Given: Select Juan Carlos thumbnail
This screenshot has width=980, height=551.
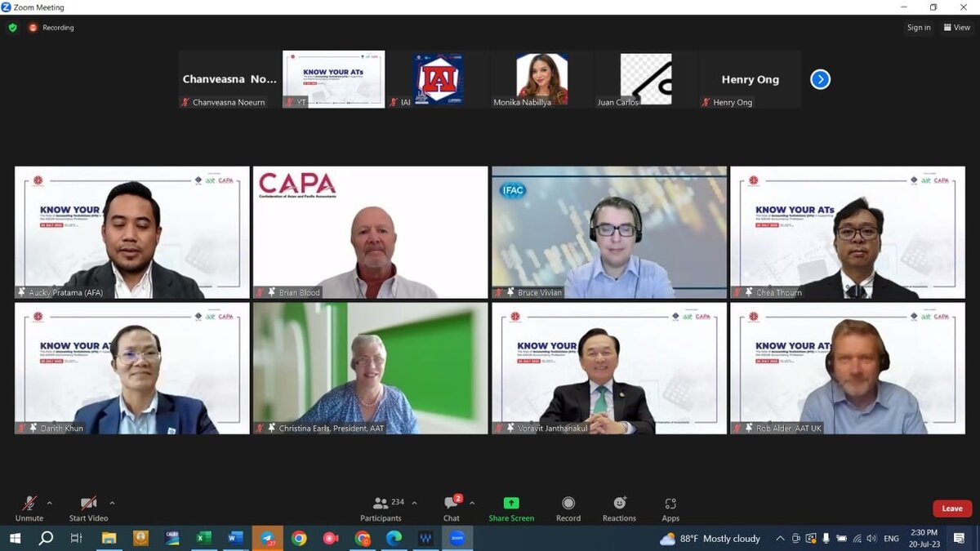Looking at the screenshot, I should click(x=646, y=79).
